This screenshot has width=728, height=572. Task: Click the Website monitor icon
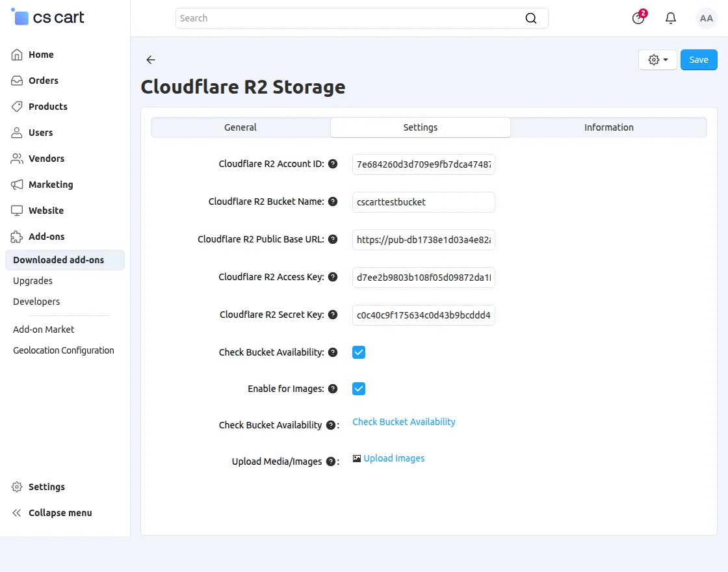tap(17, 211)
